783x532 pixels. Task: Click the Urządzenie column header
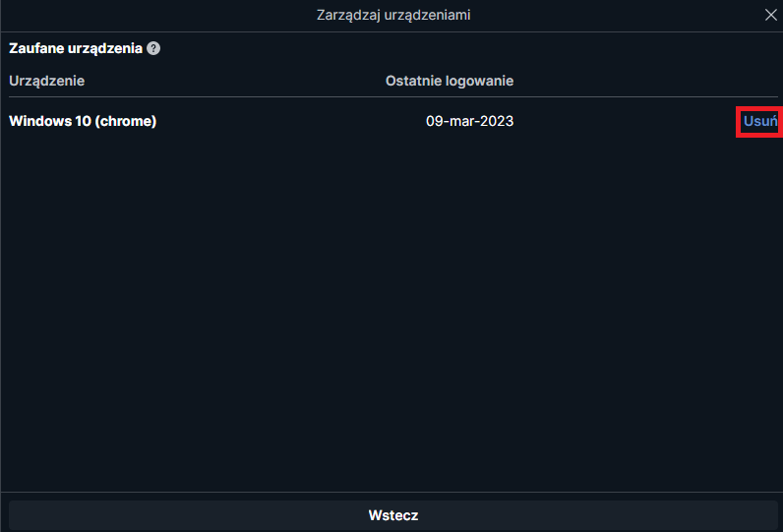[47, 81]
